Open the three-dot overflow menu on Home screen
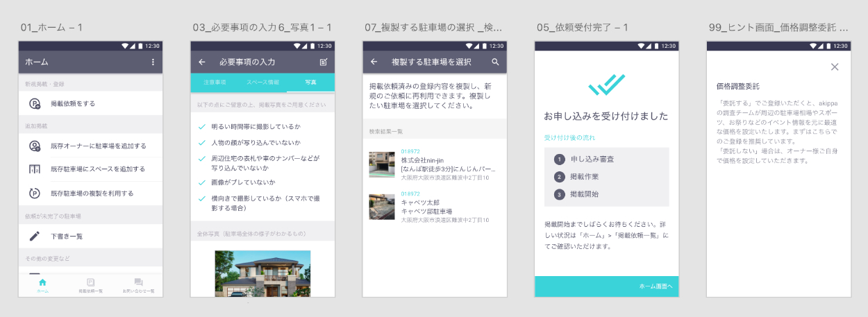Screen dimensions: 868x317 (153, 62)
